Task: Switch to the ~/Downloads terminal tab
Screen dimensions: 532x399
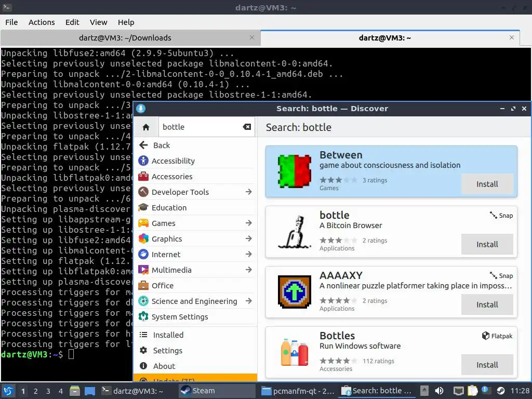Action: pyautogui.click(x=125, y=38)
